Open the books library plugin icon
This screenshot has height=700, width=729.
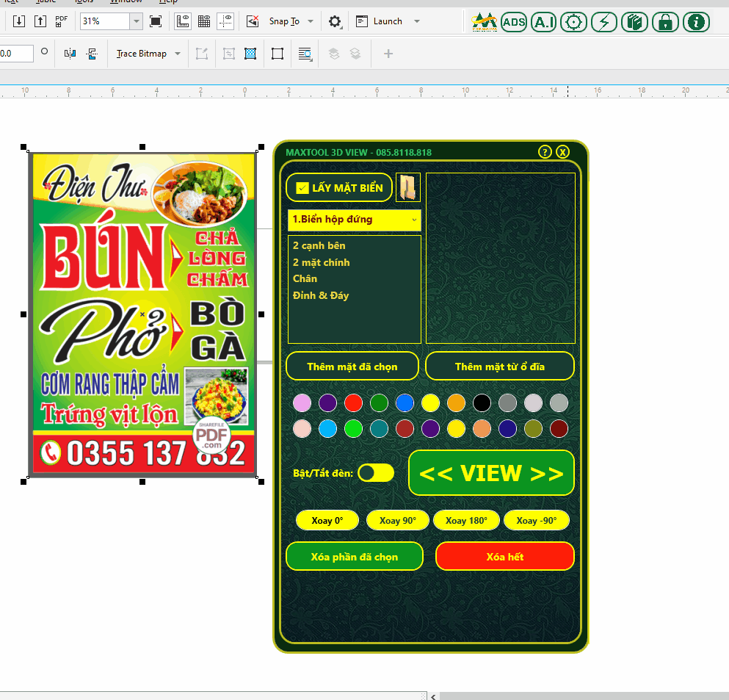(634, 22)
